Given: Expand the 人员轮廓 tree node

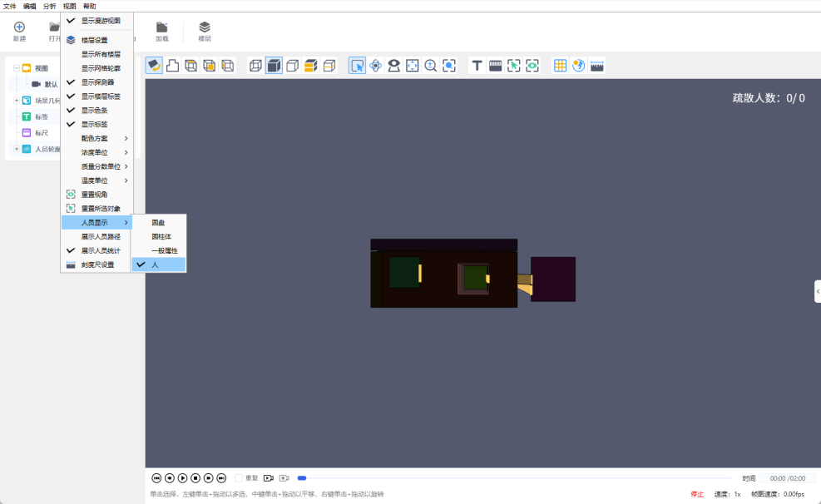Looking at the screenshot, I should tap(17, 149).
